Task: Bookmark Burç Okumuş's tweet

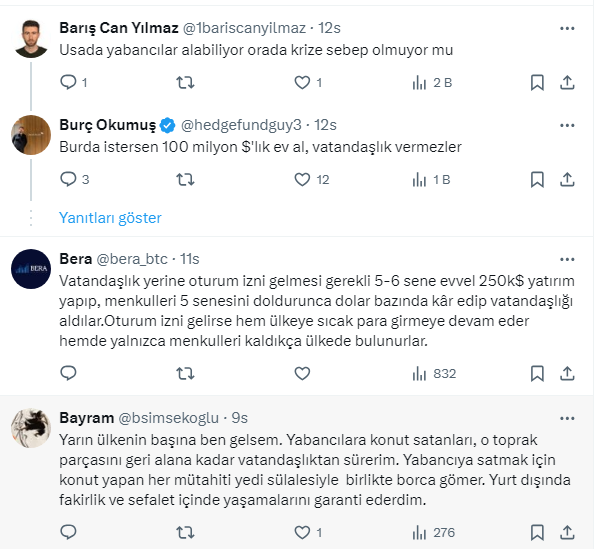Action: coord(536,180)
